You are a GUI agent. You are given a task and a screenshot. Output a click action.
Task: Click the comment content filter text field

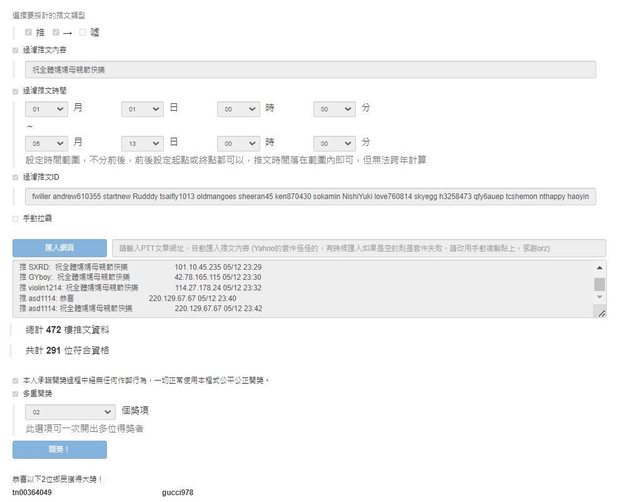310,70
